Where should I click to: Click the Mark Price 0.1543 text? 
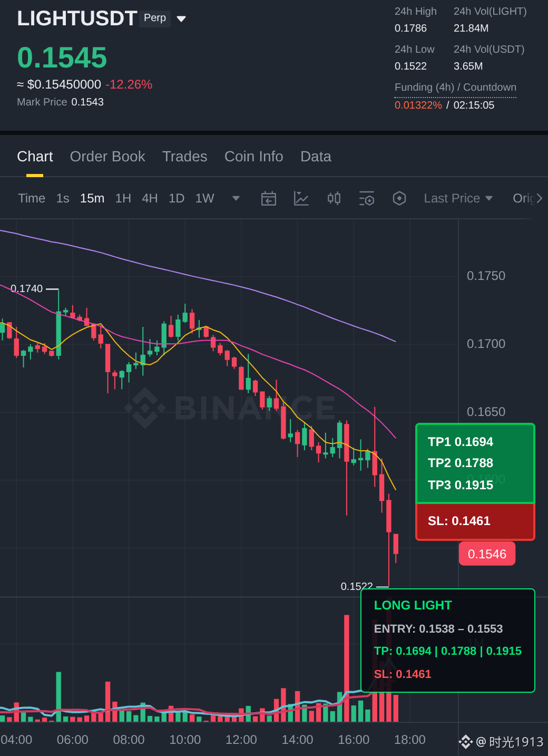pos(60,102)
